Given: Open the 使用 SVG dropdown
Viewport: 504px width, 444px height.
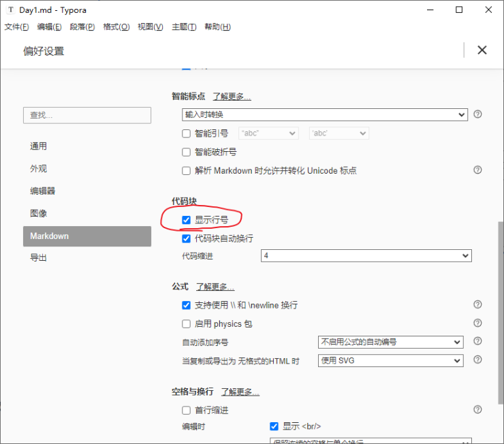Looking at the screenshot, I should point(390,360).
